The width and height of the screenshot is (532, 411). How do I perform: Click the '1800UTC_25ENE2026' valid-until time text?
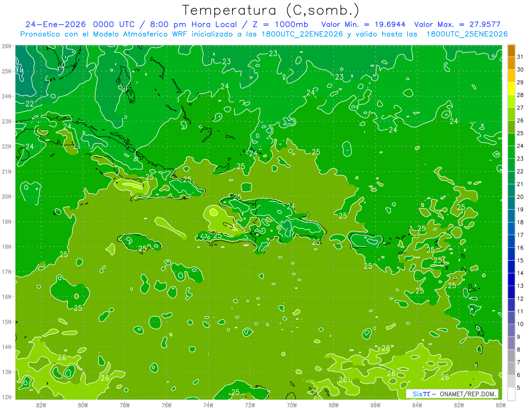(467, 34)
